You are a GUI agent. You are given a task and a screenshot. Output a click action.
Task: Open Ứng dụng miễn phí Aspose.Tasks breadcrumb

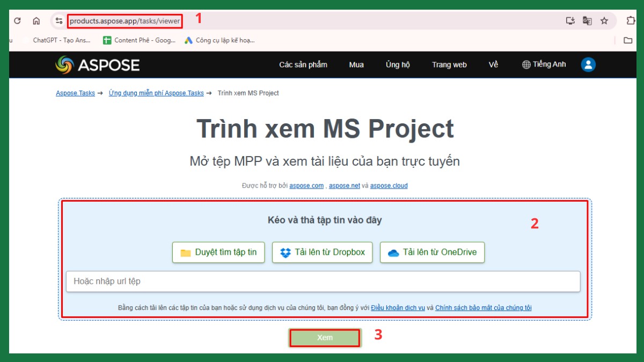pos(156,93)
